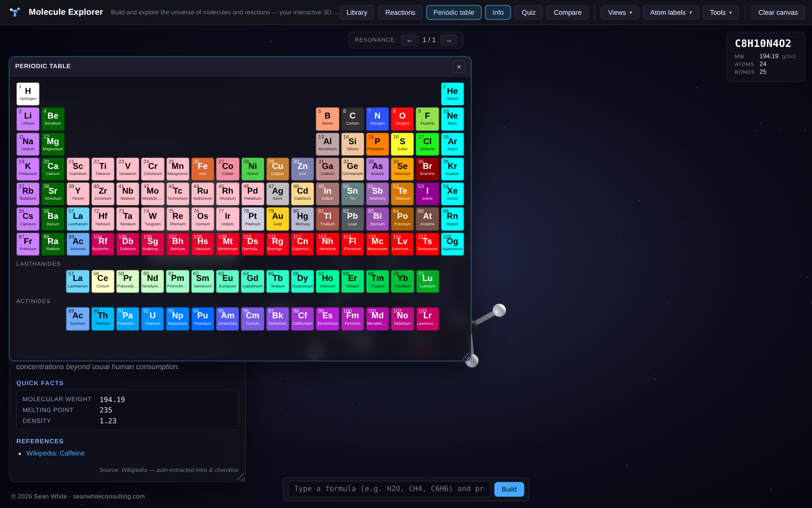Click the Iron (Fe) element tile
This screenshot has height=508, width=812.
click(203, 169)
